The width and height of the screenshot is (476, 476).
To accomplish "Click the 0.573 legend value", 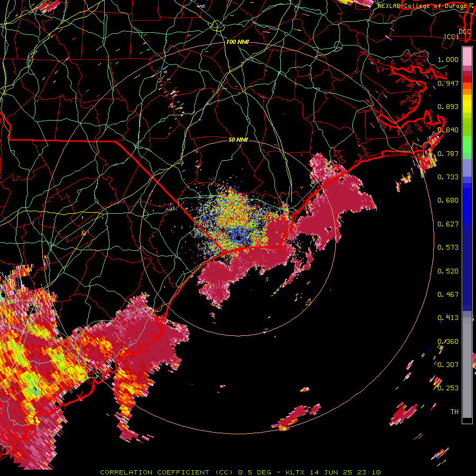I will coord(448,248).
